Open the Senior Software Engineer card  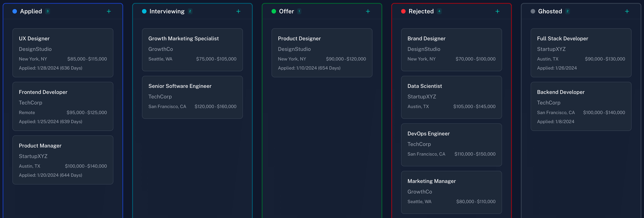pos(192,97)
